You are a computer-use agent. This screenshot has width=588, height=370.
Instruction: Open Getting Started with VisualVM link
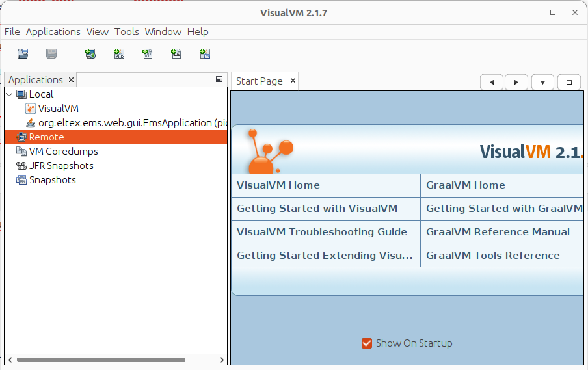click(x=317, y=209)
